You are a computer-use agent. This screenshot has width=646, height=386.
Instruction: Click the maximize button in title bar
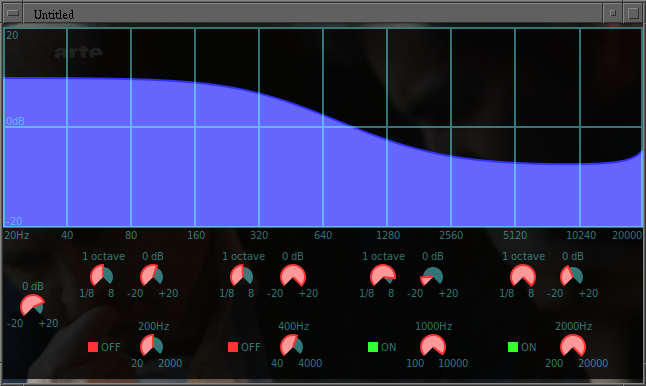(x=633, y=13)
